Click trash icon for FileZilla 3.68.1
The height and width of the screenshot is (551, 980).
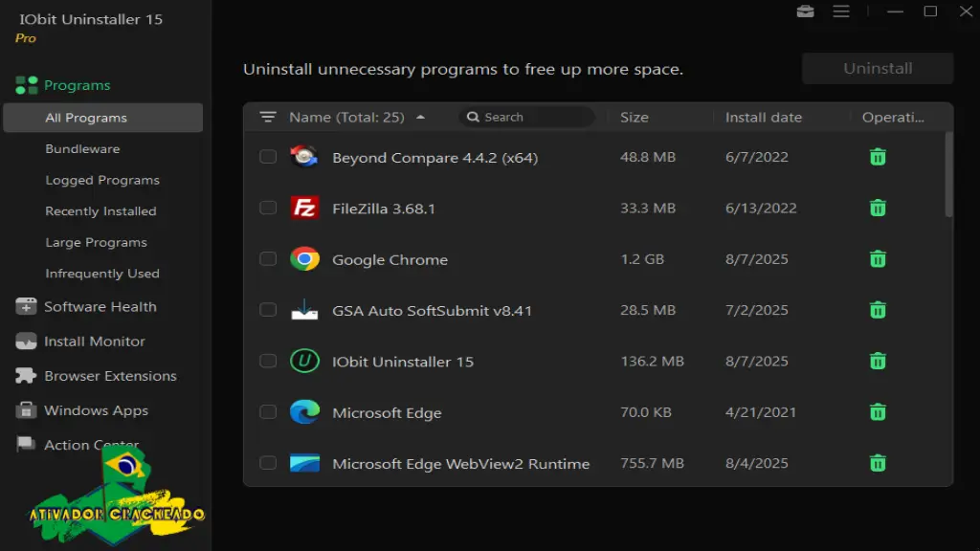[878, 208]
